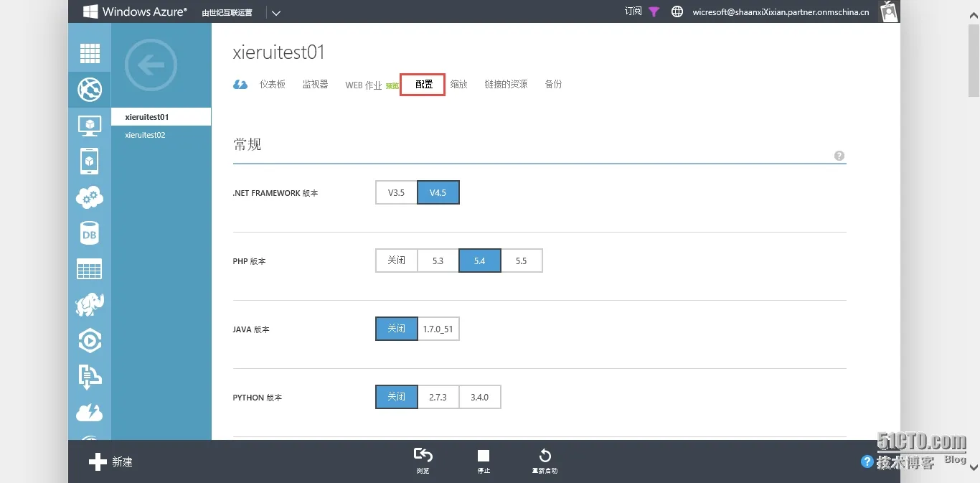Image resolution: width=980 pixels, height=483 pixels.
Task: Select xieruitest01 in the site list
Action: click(161, 117)
